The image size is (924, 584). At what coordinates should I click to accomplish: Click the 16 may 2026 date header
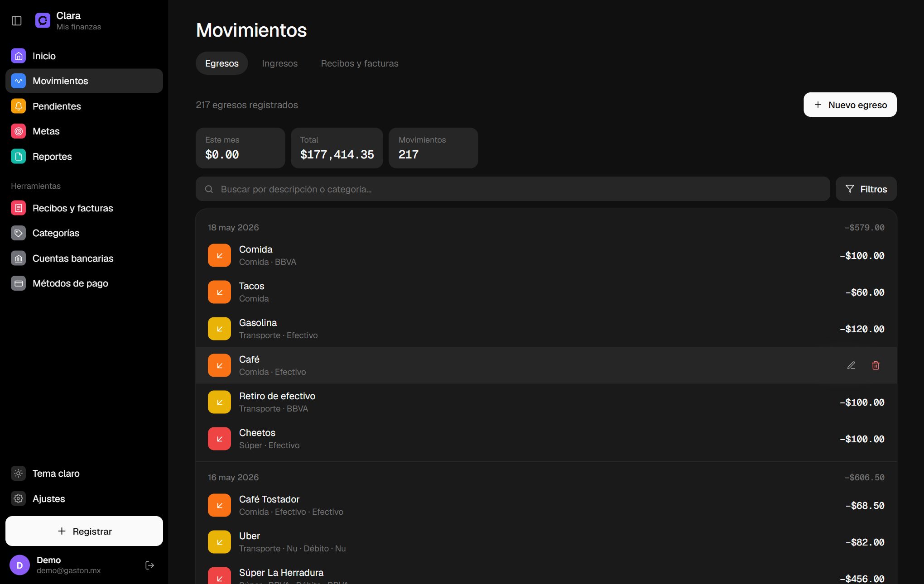point(233,477)
